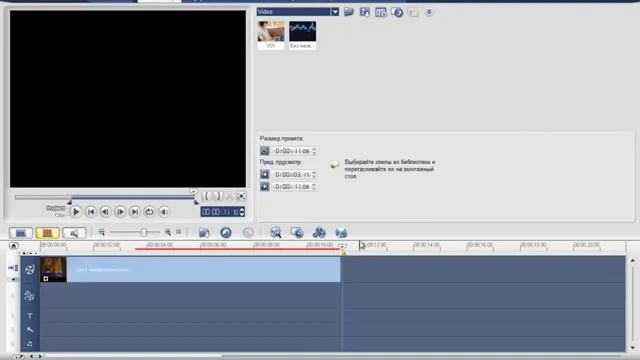Select the video track icon

[x=29, y=269]
